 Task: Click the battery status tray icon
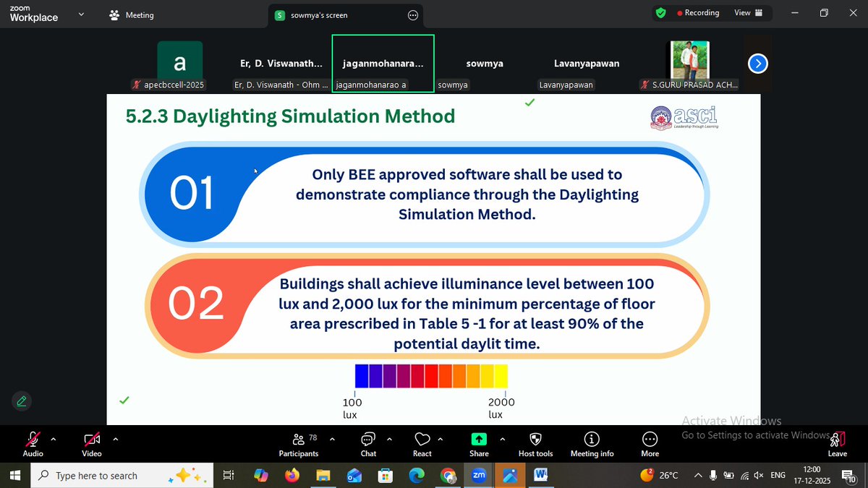tap(729, 475)
